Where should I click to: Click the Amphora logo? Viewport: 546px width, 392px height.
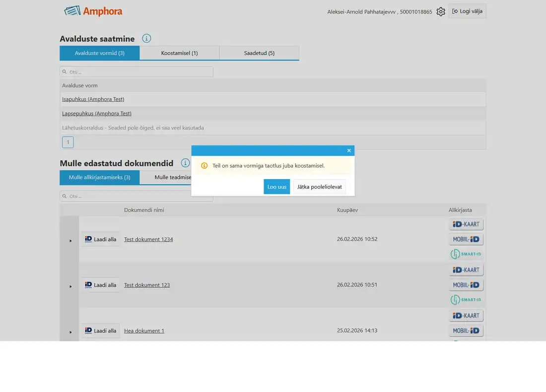pyautogui.click(x=93, y=11)
